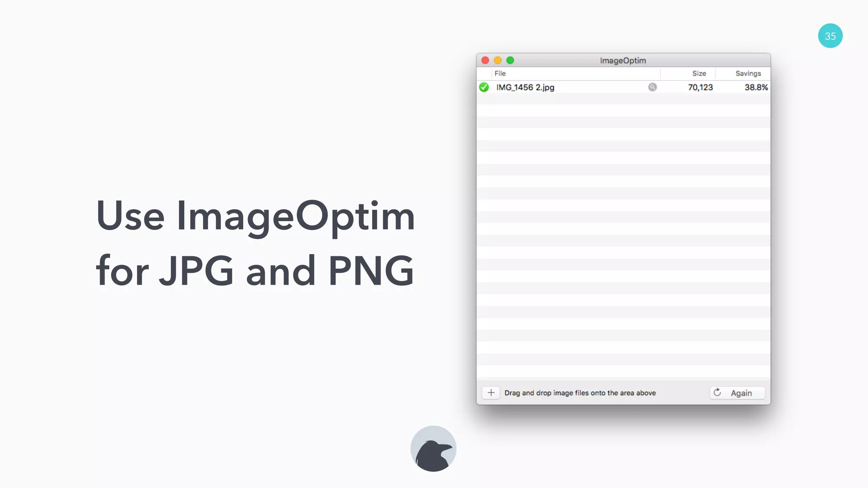Screen dimensions: 868x488
Task: Click the drag and drop hint text
Action: pyautogui.click(x=580, y=393)
